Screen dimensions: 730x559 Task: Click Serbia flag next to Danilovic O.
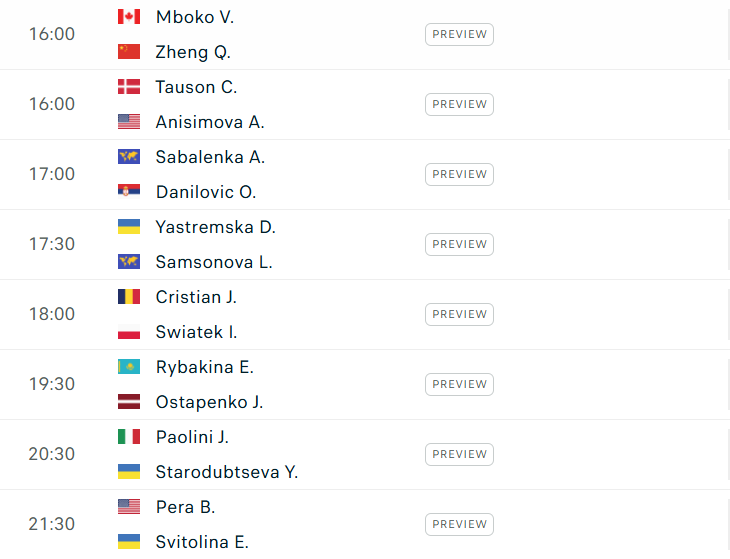(129, 192)
